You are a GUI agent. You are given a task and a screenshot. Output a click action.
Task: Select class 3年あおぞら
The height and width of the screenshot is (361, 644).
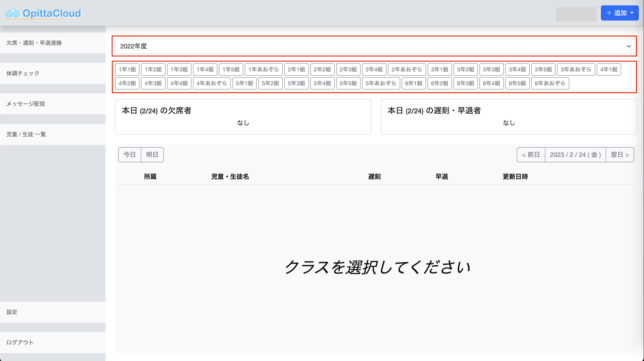[576, 69]
